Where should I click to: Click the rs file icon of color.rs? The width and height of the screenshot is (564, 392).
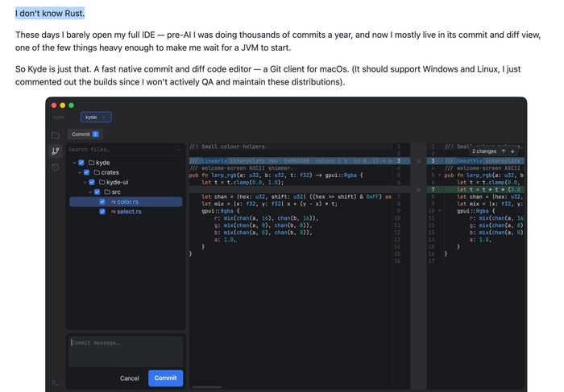[114, 202]
